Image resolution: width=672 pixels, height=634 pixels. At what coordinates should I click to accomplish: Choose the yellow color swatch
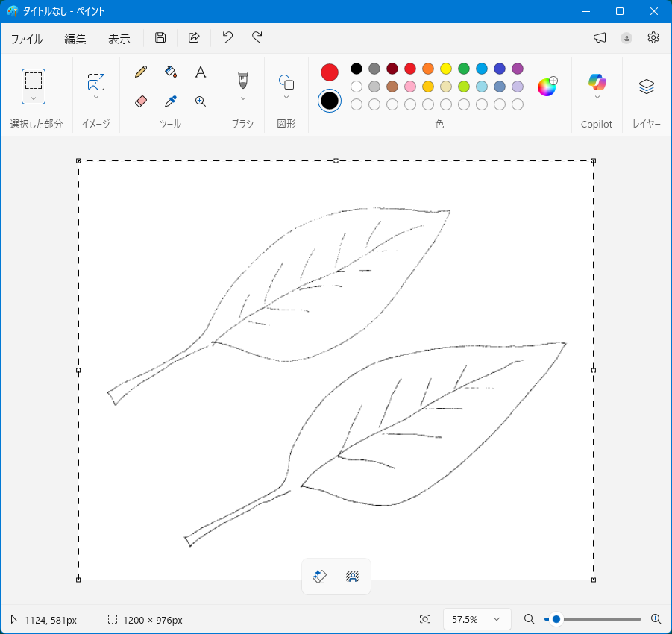(x=446, y=69)
